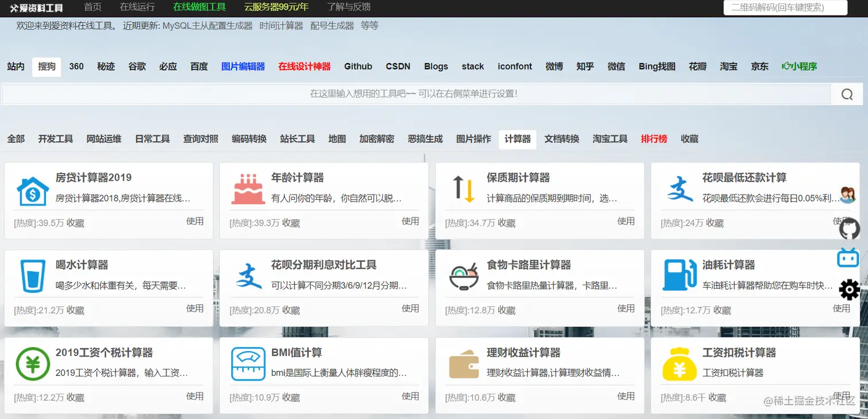Open the 时间计算器 update link

point(281,26)
